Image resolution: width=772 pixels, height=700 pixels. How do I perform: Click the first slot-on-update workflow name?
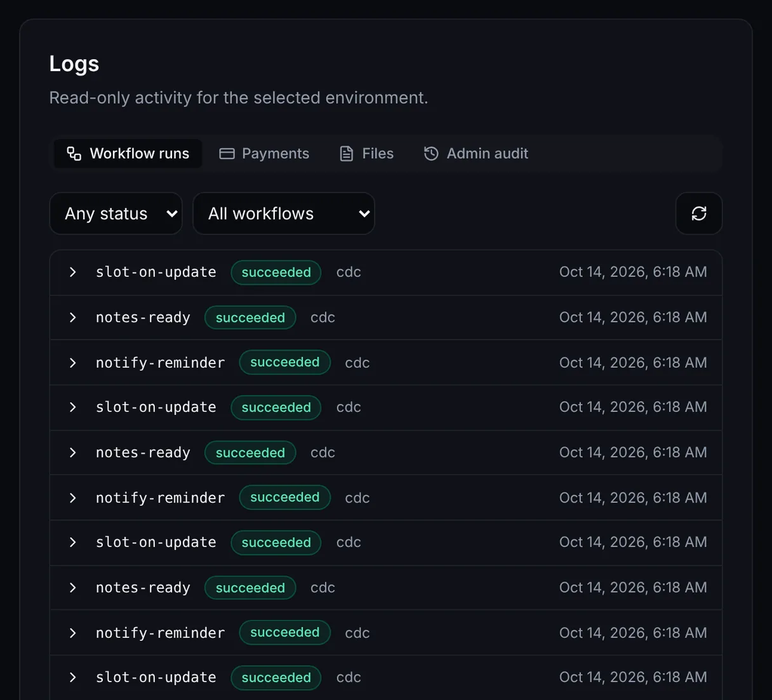point(156,272)
